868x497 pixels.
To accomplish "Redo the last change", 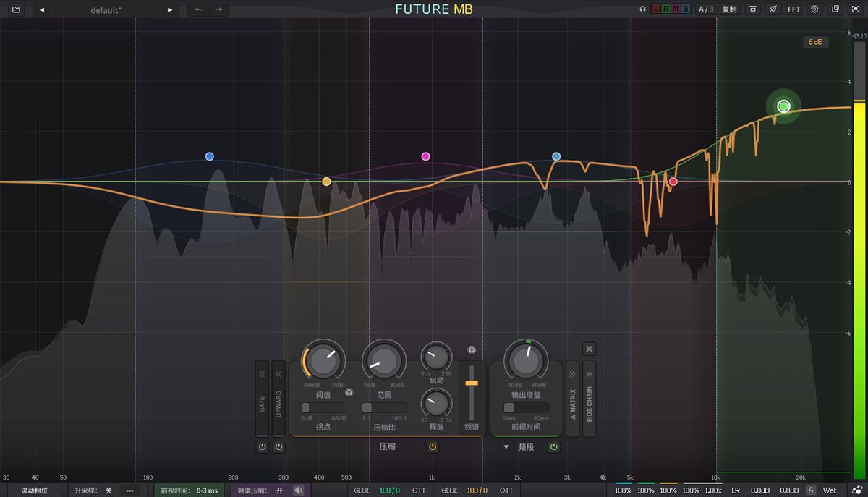I will coord(219,9).
